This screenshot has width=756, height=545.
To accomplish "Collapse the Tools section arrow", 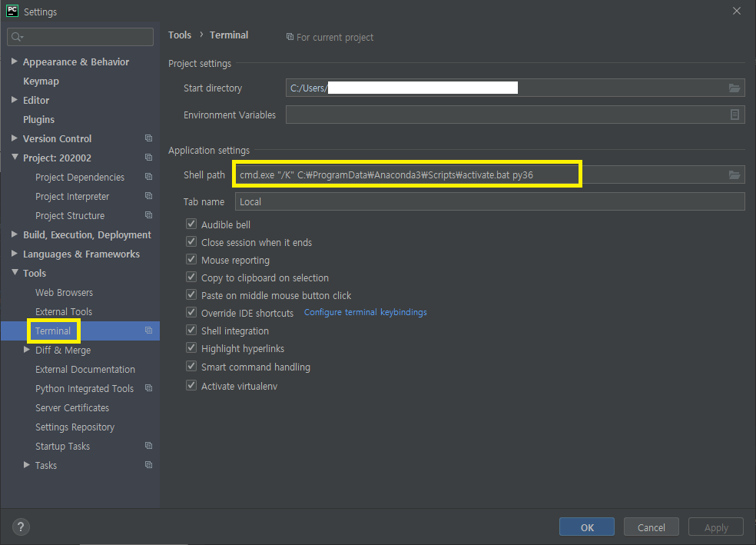I will [15, 272].
